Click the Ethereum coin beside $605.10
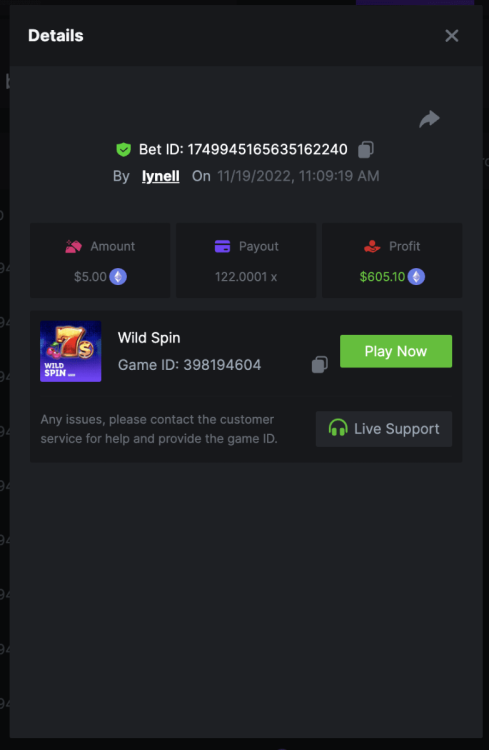Viewport: 489px width, 750px height. pos(416,276)
